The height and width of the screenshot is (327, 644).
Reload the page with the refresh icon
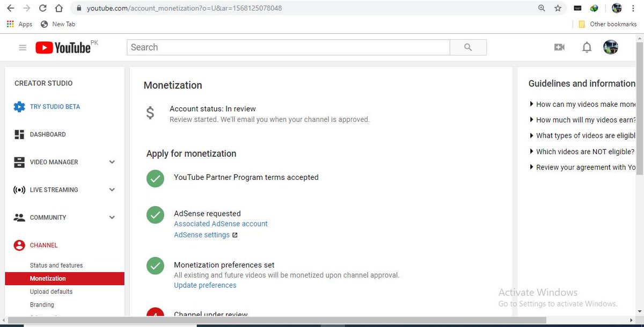click(43, 8)
